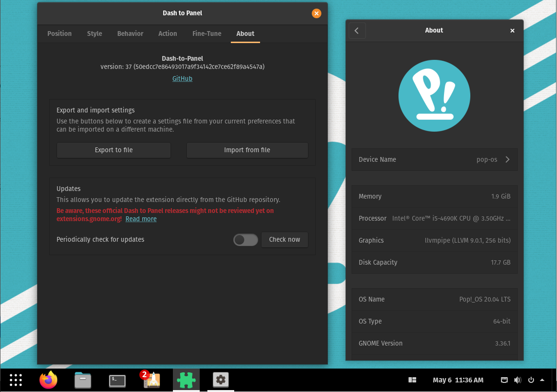Viewport: 557px width, 392px height.
Task: Click the GNOME Version 3.36.1 row
Action: click(x=434, y=343)
